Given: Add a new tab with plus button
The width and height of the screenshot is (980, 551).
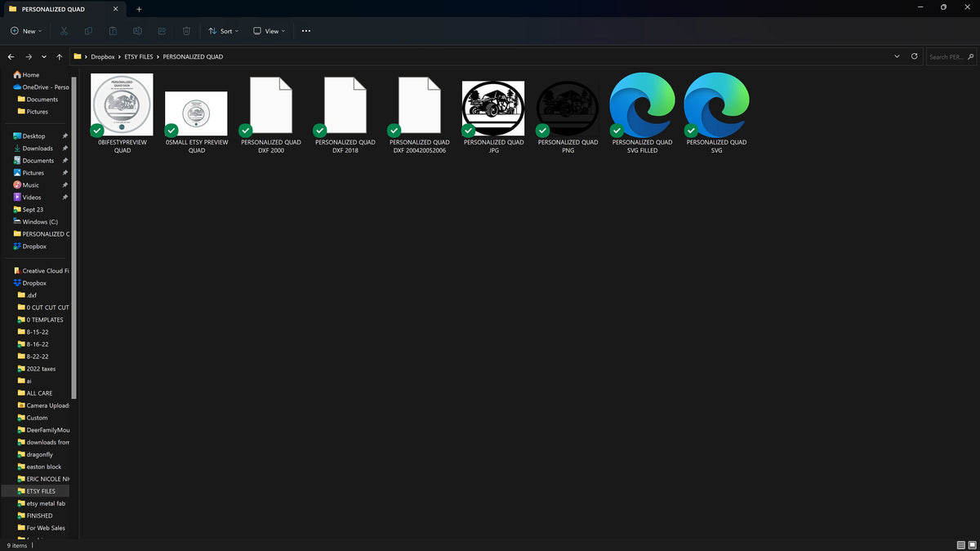Looking at the screenshot, I should [139, 9].
